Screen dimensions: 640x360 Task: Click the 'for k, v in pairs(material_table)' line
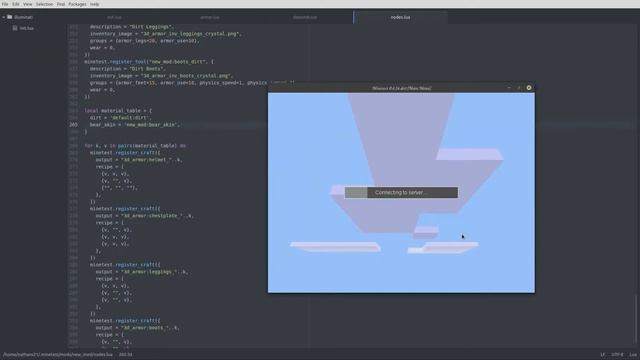135,146
